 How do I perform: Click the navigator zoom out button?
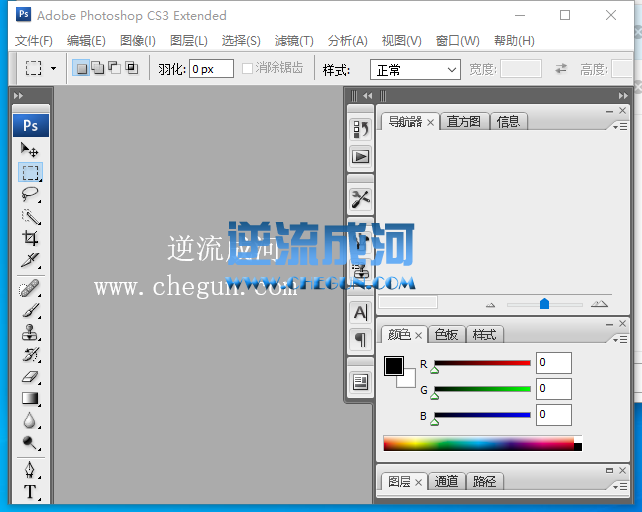point(491,305)
